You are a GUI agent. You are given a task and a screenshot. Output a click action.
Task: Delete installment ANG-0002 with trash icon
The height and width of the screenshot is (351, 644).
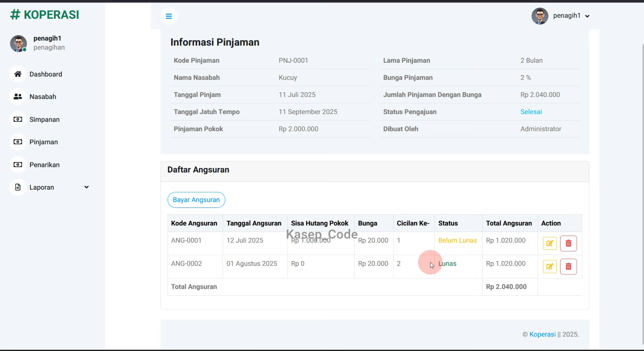click(x=568, y=266)
